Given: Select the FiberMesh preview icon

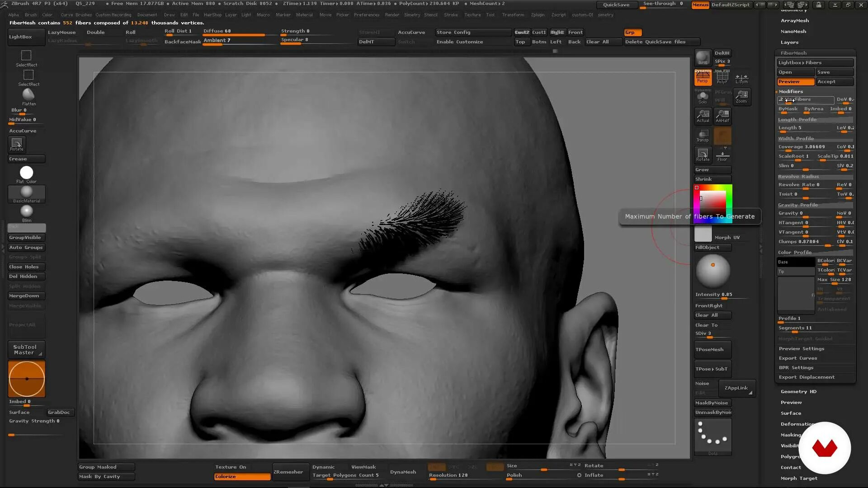Looking at the screenshot, I should pyautogui.click(x=796, y=81).
